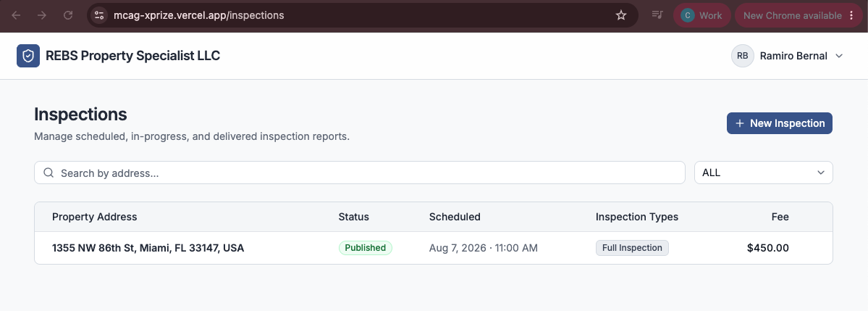Open the site information icon in address bar
Viewport: 868px width, 311px height.
[x=99, y=15]
